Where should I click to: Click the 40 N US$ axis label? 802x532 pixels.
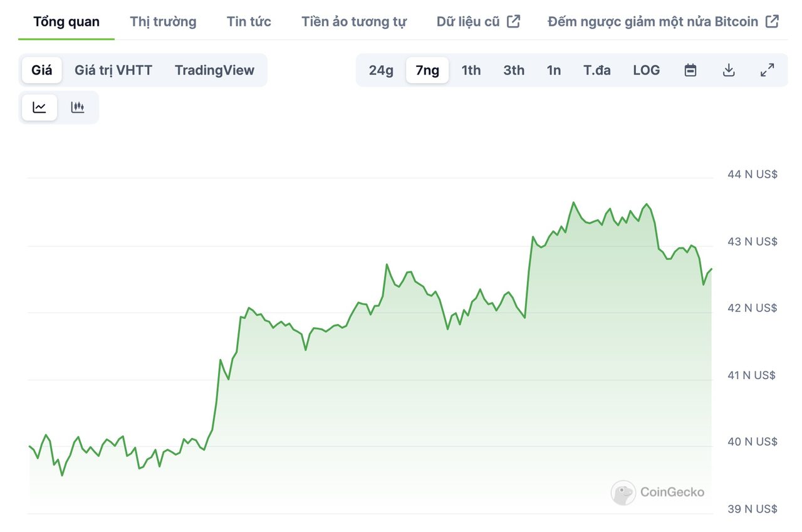point(753,442)
